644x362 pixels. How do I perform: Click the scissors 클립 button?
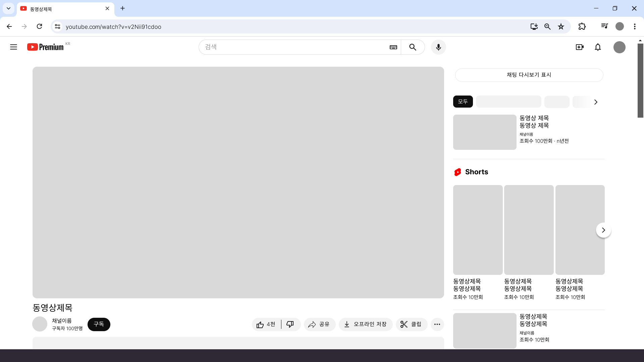[411, 324]
